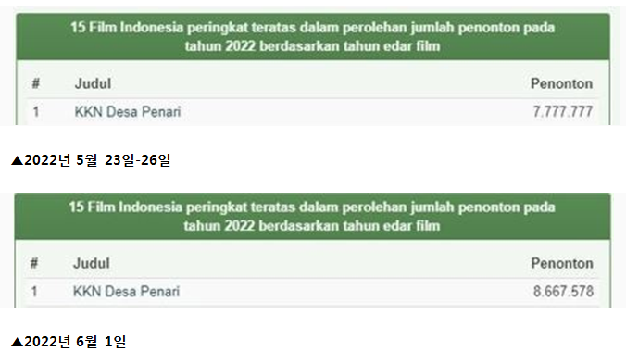Select the Penonton column header in second table

coord(562,263)
